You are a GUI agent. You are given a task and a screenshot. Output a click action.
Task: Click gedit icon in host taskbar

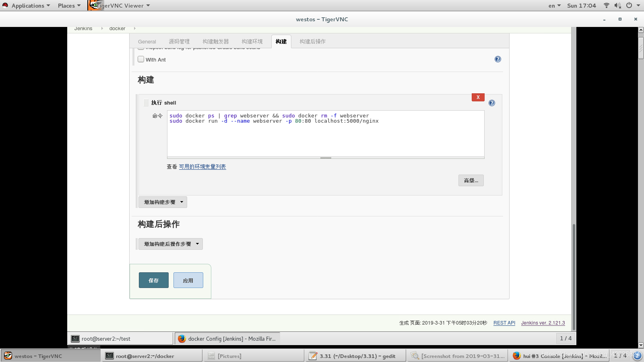coord(313,356)
